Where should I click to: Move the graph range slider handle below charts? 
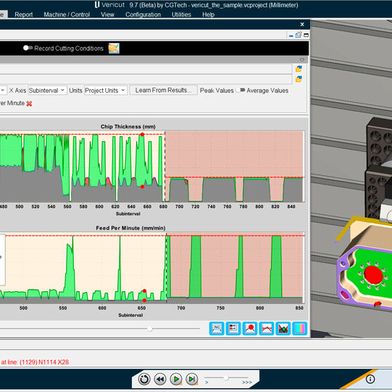(x=150, y=329)
